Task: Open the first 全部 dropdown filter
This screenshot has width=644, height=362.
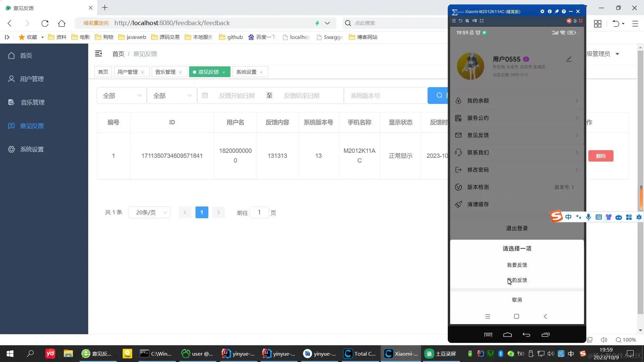Action: 121,96
